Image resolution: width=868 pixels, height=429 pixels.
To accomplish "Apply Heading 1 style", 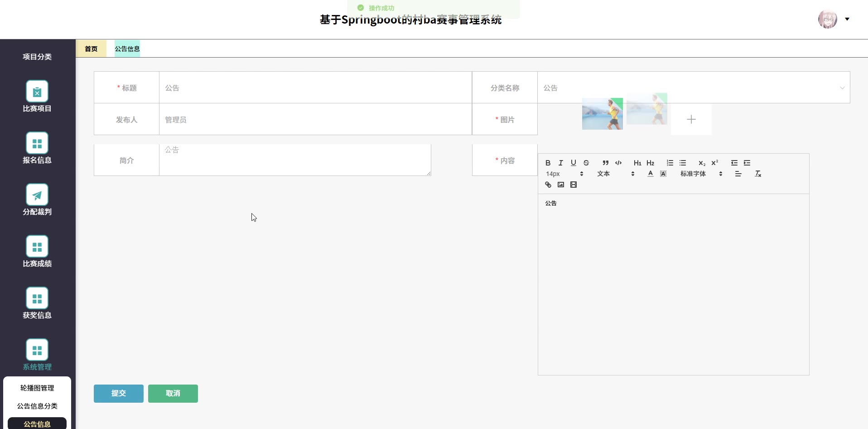I will click(x=637, y=163).
